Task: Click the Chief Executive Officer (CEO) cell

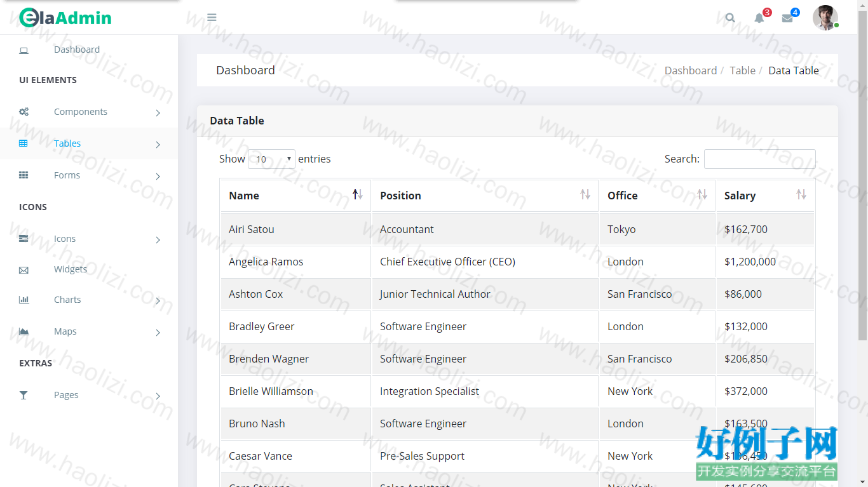Action: pyautogui.click(x=485, y=262)
